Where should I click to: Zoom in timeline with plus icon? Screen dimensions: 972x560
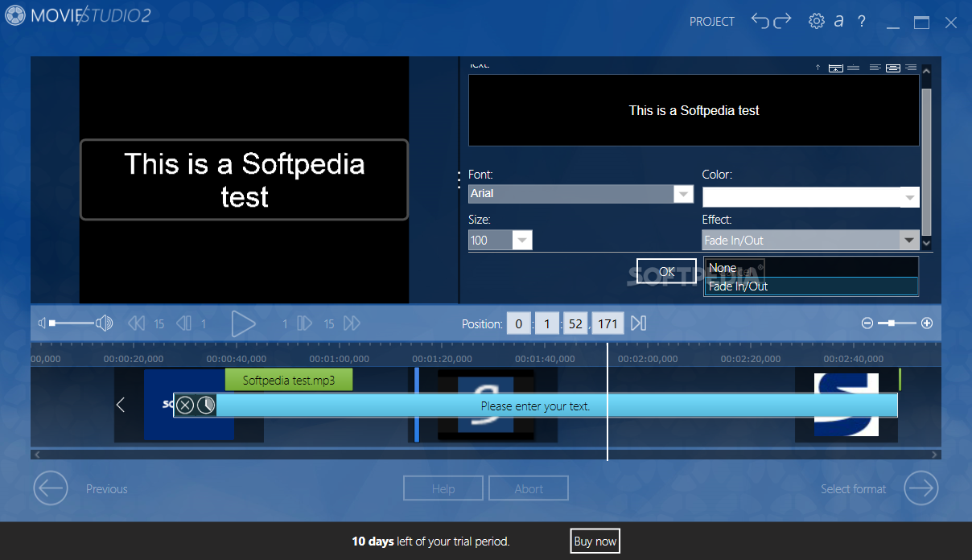click(x=927, y=323)
